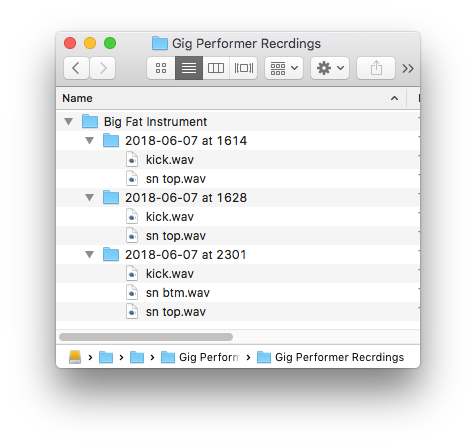The image size is (476, 448).
Task: Click folder icon of 2018-06-07 at 2301
Action: [x=111, y=254]
